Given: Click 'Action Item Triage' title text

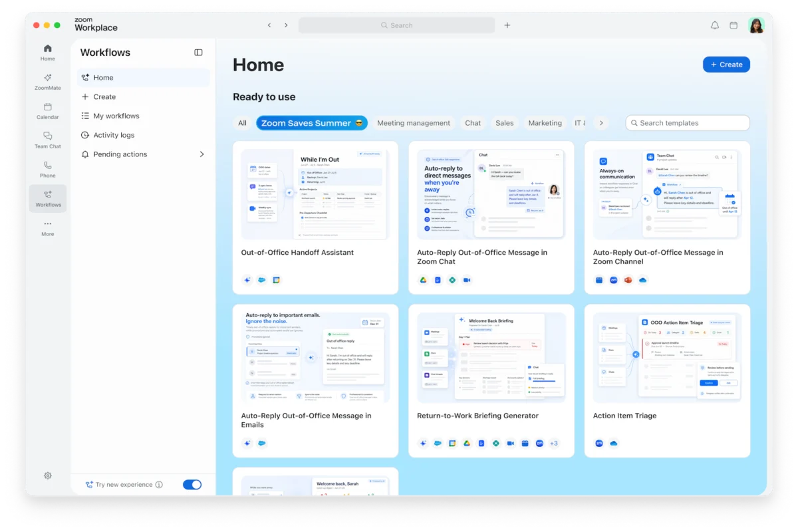Looking at the screenshot, I should coord(624,416).
